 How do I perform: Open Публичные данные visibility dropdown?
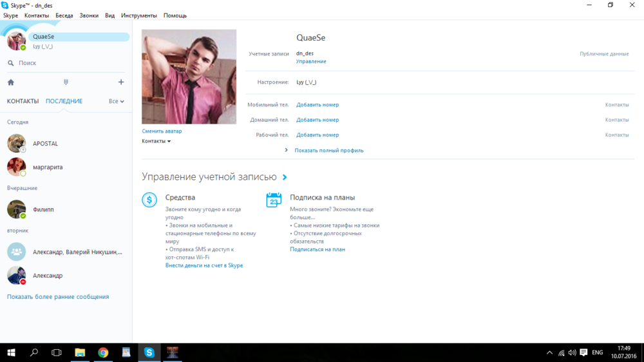[x=604, y=54]
